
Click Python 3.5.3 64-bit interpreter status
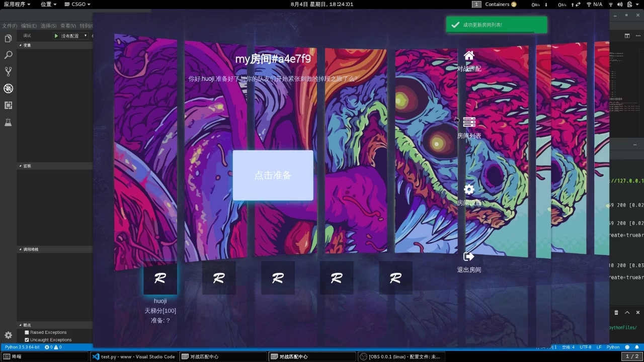tap(22, 347)
